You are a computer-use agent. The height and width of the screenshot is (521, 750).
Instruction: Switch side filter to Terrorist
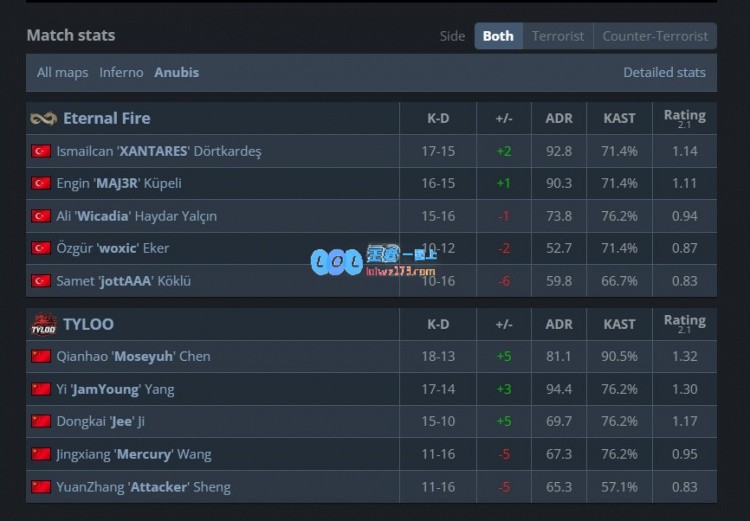click(x=557, y=36)
